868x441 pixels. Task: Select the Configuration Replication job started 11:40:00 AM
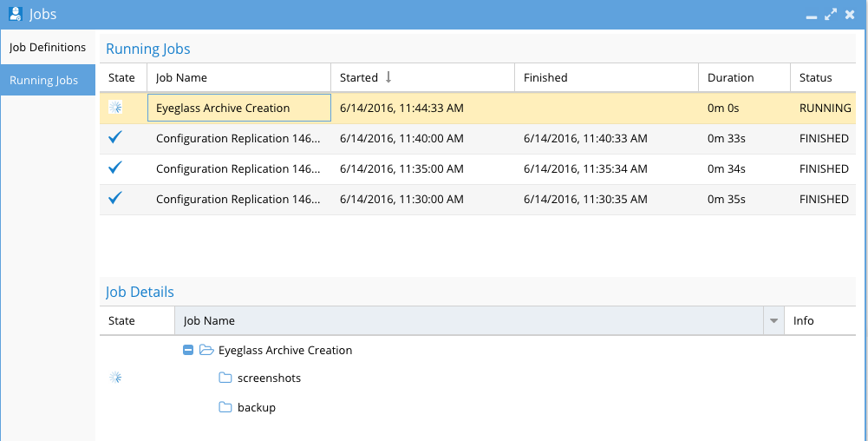pos(239,139)
